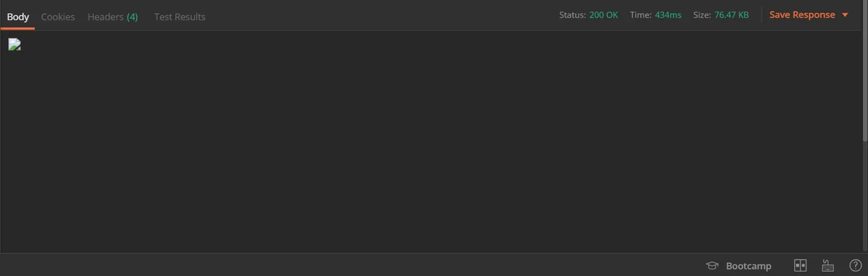Click the Bootcamp graduation cap icon
The height and width of the screenshot is (276, 868).
pos(712,266)
